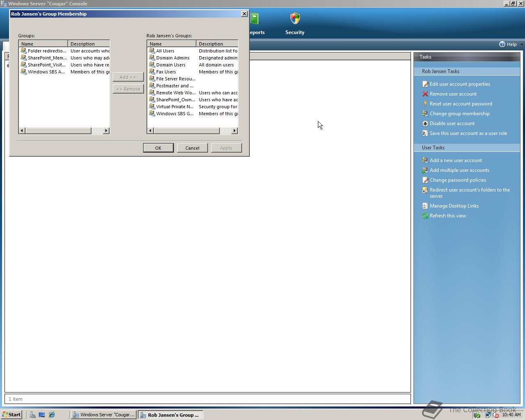Click the Add a new user account icon
This screenshot has width=525, height=420.
tap(425, 160)
